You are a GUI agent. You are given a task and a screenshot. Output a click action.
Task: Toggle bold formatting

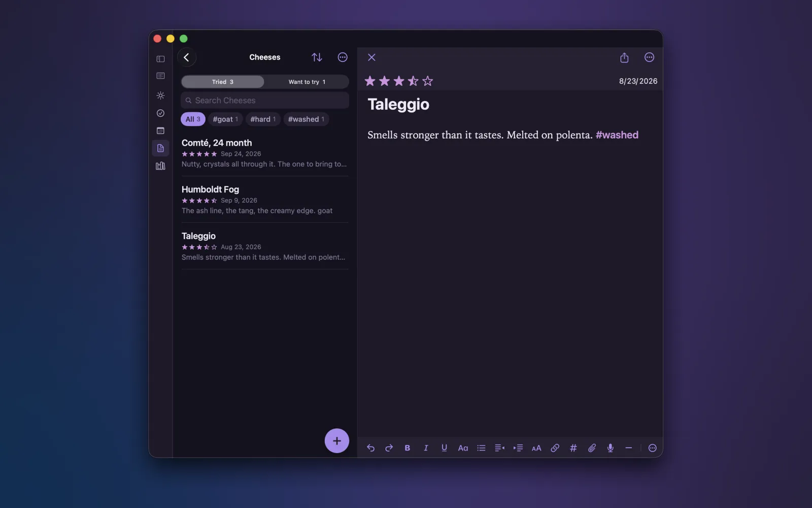point(407,448)
